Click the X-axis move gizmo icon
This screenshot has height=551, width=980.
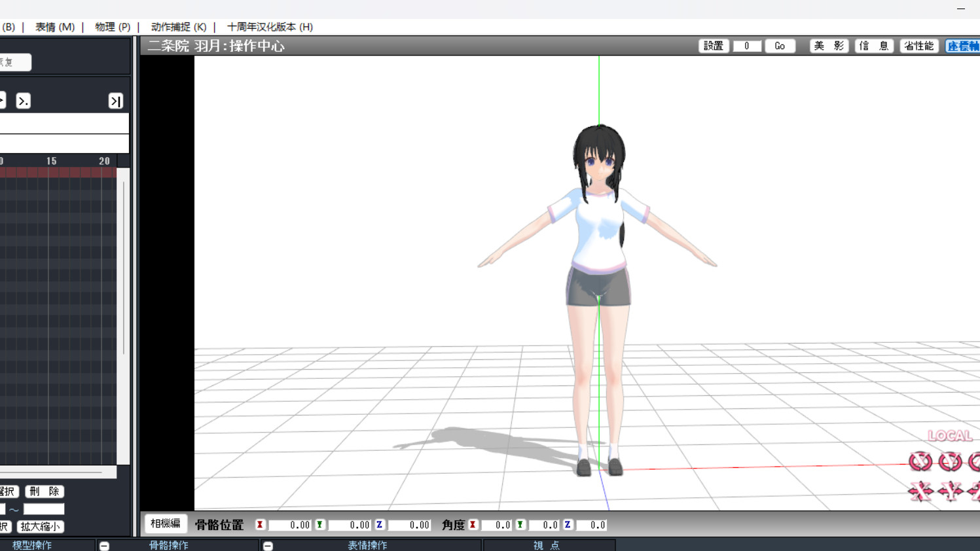[x=920, y=491]
